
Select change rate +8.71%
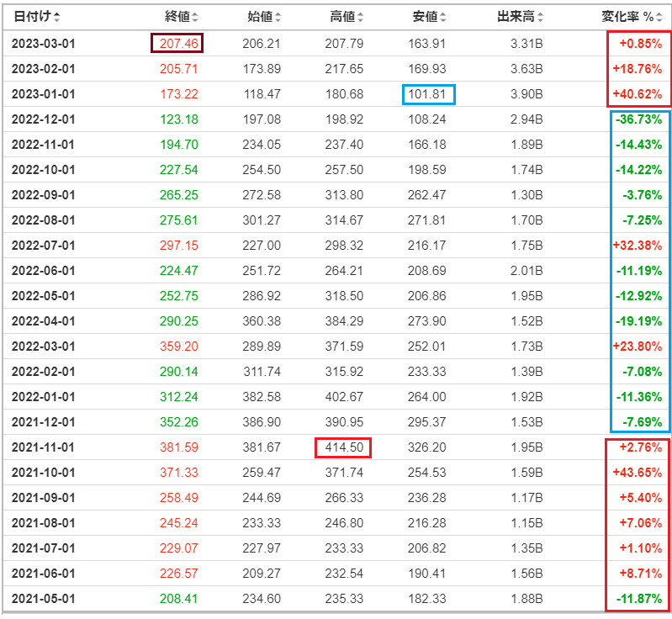[x=641, y=573]
